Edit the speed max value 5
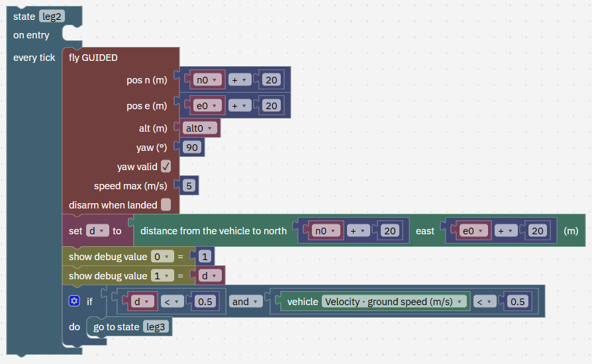Image resolution: width=592 pixels, height=364 pixels. tap(189, 185)
